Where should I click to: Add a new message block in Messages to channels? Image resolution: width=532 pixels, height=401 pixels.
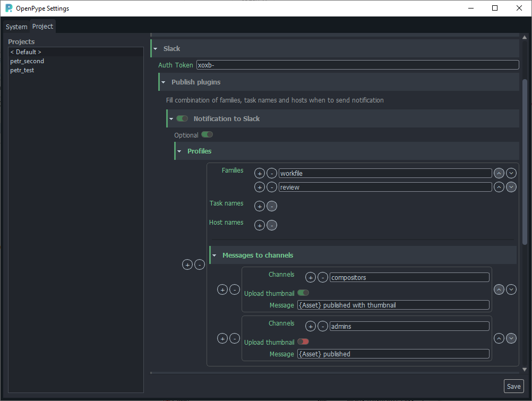click(222, 289)
